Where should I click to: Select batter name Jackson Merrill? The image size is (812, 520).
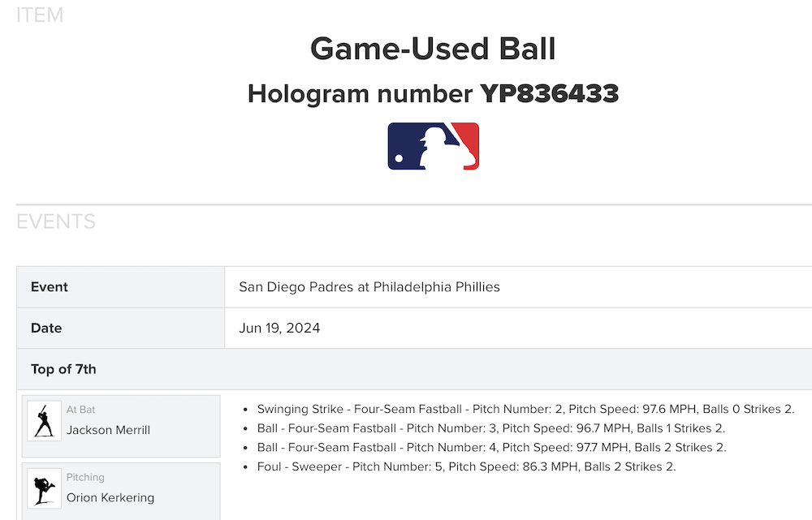tap(108, 430)
